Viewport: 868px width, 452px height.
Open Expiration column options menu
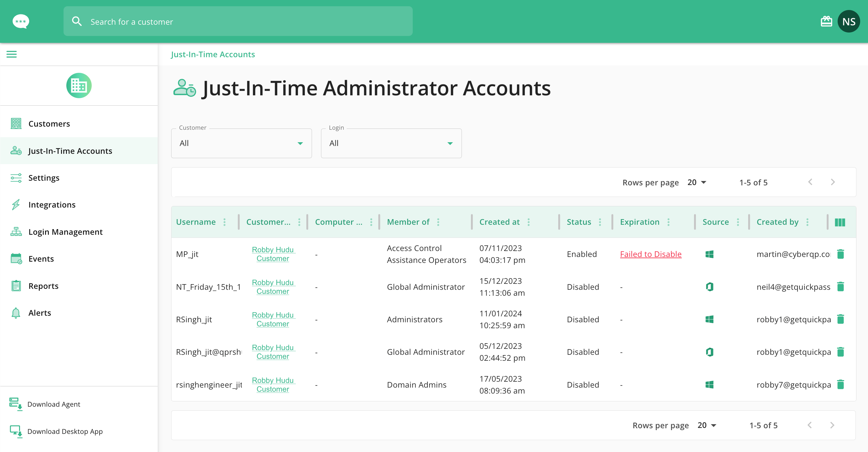[668, 222]
